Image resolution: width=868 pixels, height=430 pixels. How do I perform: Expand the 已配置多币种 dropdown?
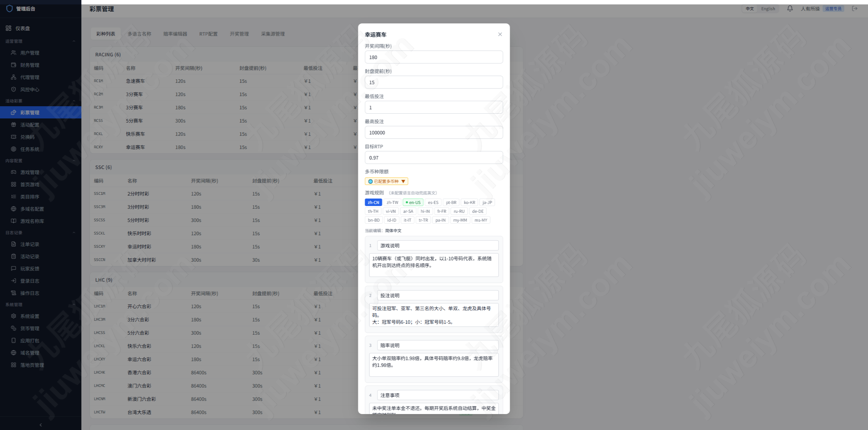click(x=386, y=182)
